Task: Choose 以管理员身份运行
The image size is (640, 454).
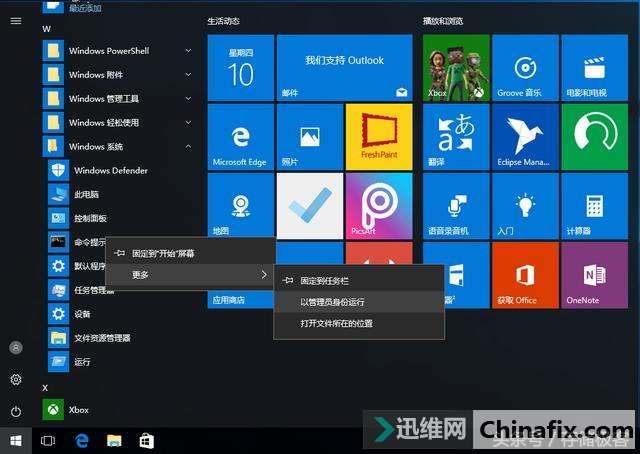Action: [x=359, y=302]
